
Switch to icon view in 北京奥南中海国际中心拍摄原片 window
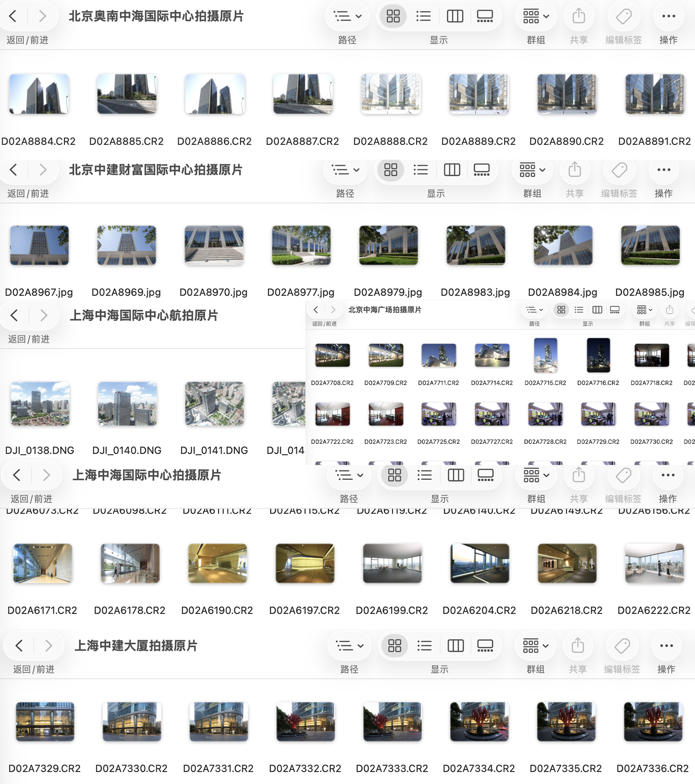[393, 17]
